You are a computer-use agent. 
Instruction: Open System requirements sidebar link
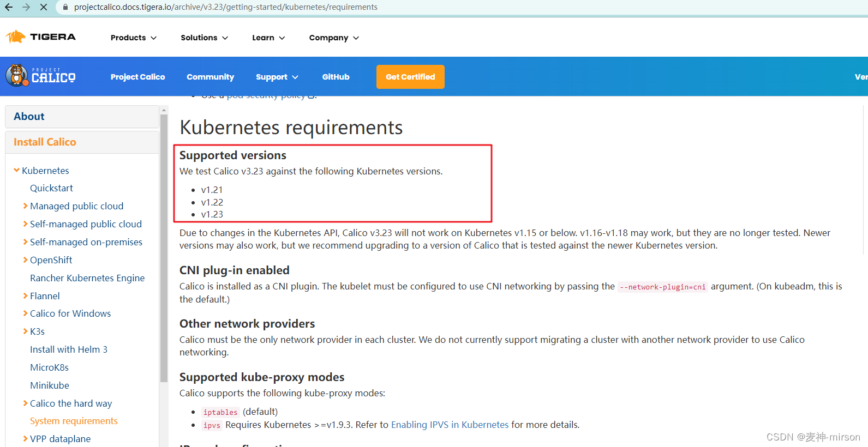(74, 421)
